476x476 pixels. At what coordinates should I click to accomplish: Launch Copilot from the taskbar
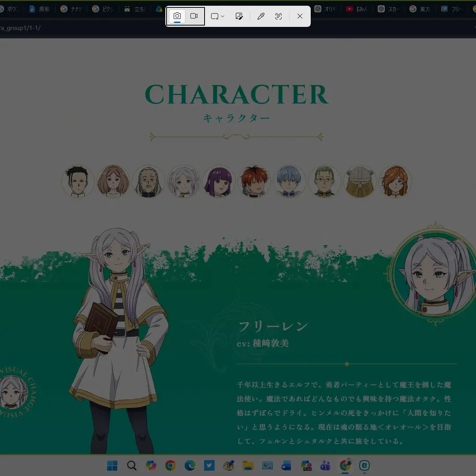151,465
